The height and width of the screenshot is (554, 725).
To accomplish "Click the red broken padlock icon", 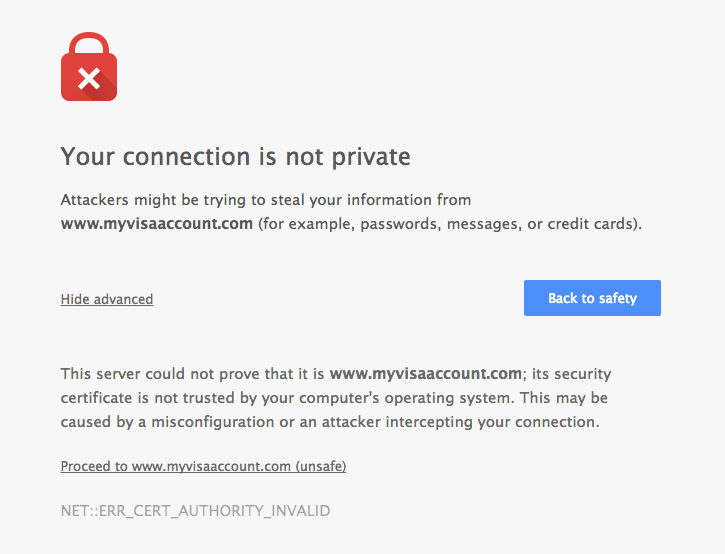I will (89, 70).
